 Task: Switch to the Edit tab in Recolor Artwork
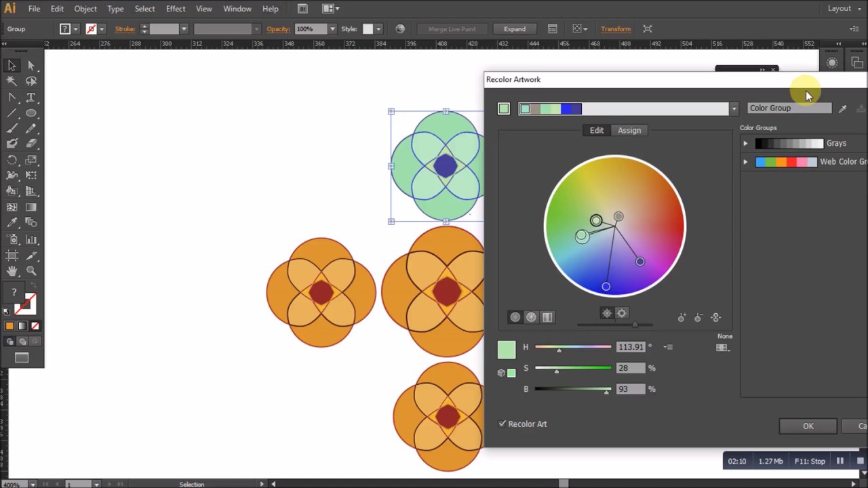coord(597,130)
